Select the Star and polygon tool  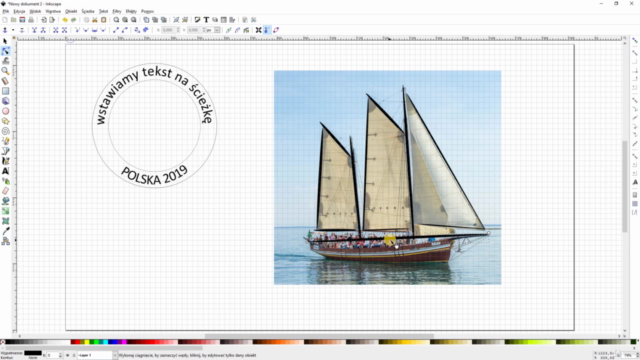[5, 121]
